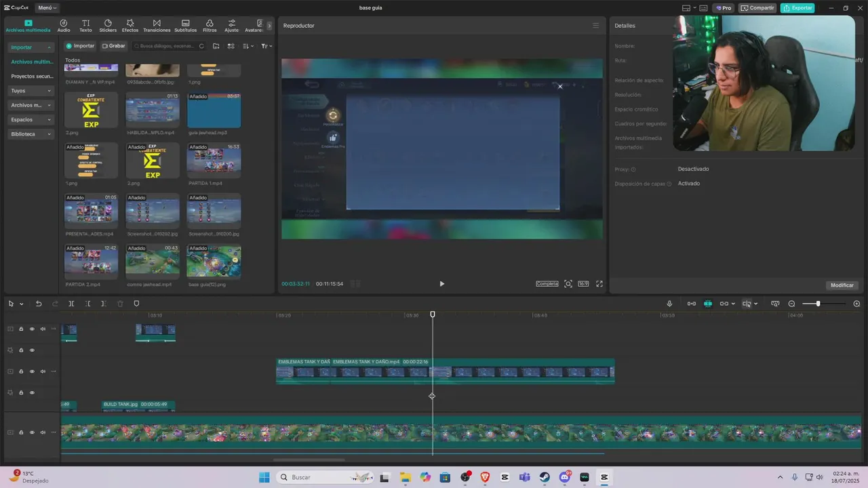Hide the BUILD TANK.jpg track
Viewport: 868px width, 488px height.
[32, 392]
